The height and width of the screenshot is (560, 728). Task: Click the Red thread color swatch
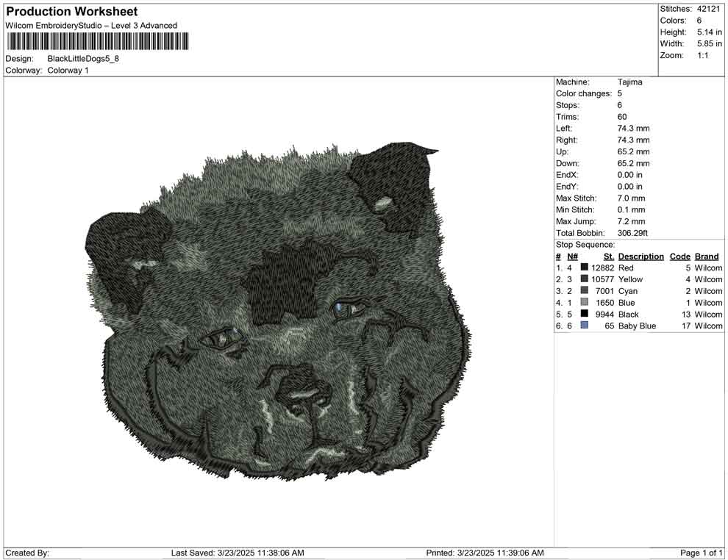584,268
